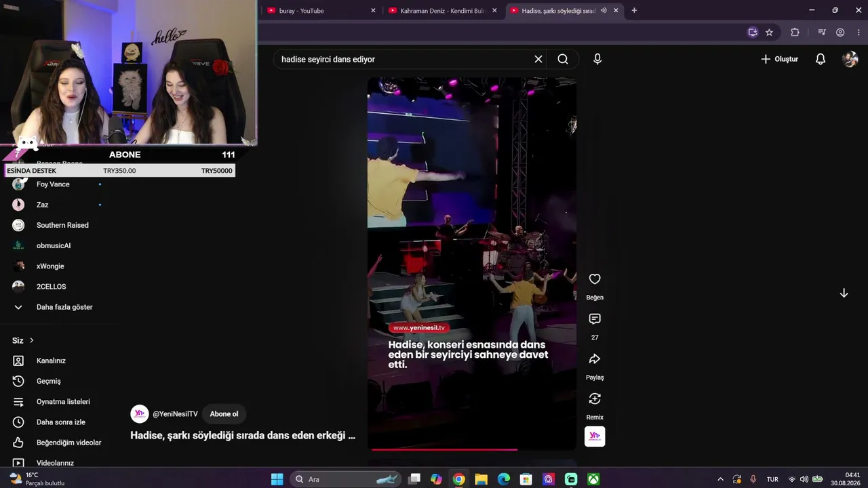Submit search with the magnifier icon

563,59
